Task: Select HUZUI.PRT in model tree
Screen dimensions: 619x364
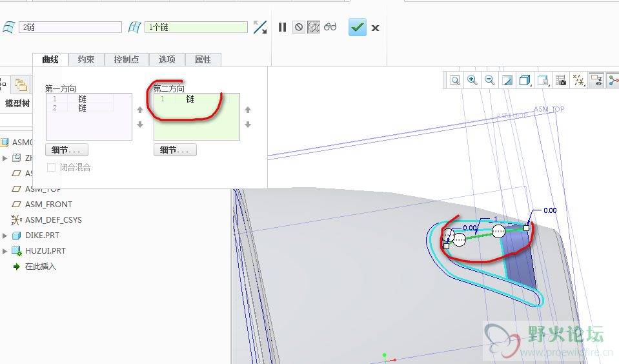Action: pyautogui.click(x=45, y=250)
